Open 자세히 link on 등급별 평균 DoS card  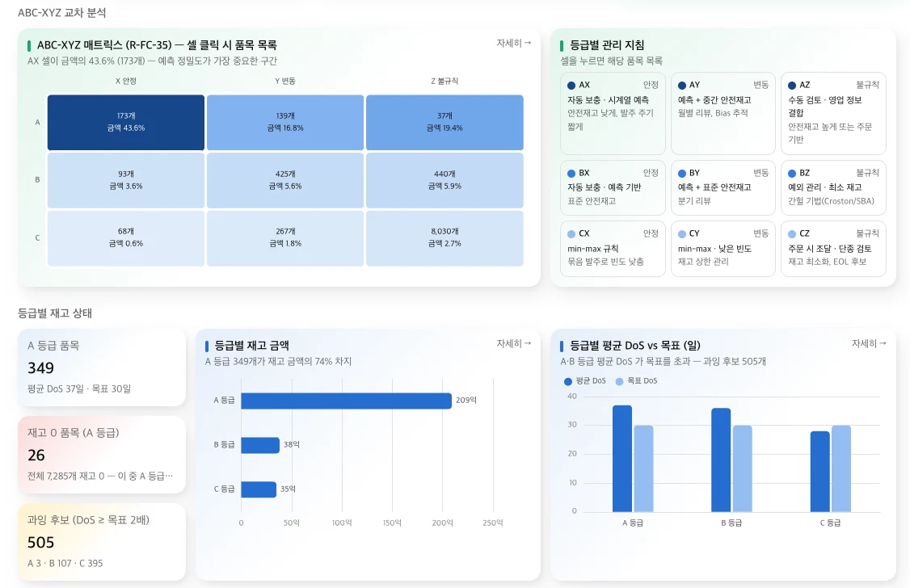869,343
